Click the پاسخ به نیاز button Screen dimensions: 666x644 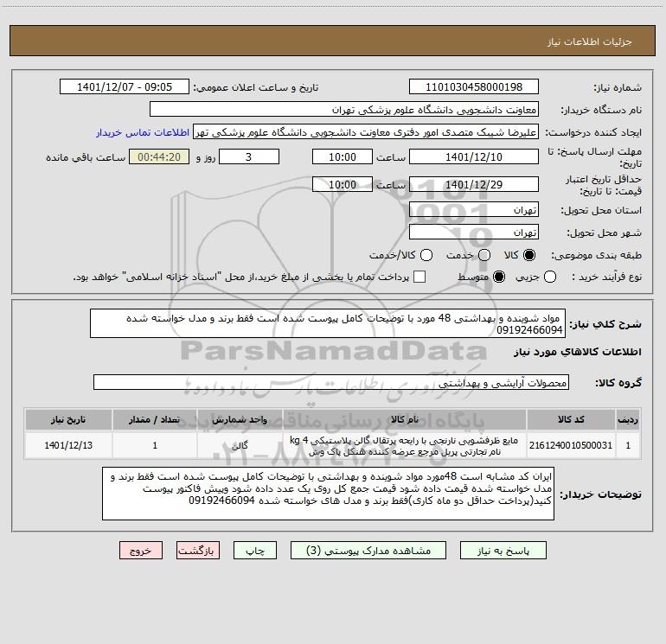[503, 551]
